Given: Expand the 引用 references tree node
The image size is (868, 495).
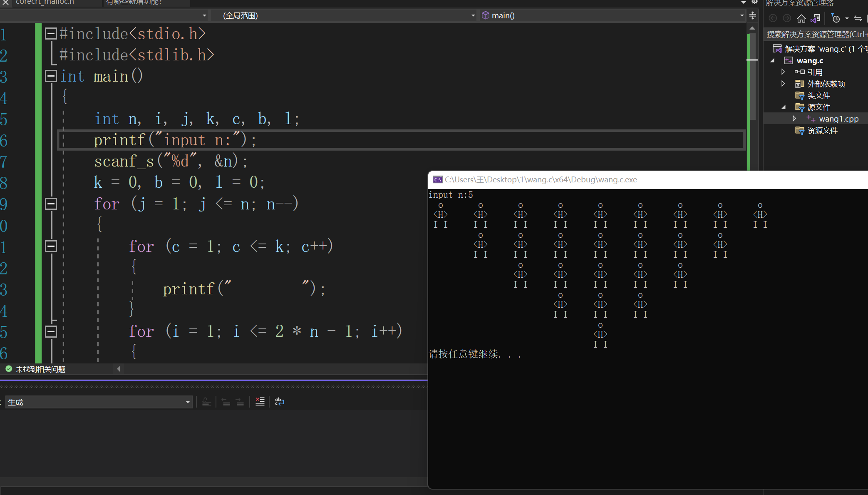Looking at the screenshot, I should pyautogui.click(x=783, y=72).
